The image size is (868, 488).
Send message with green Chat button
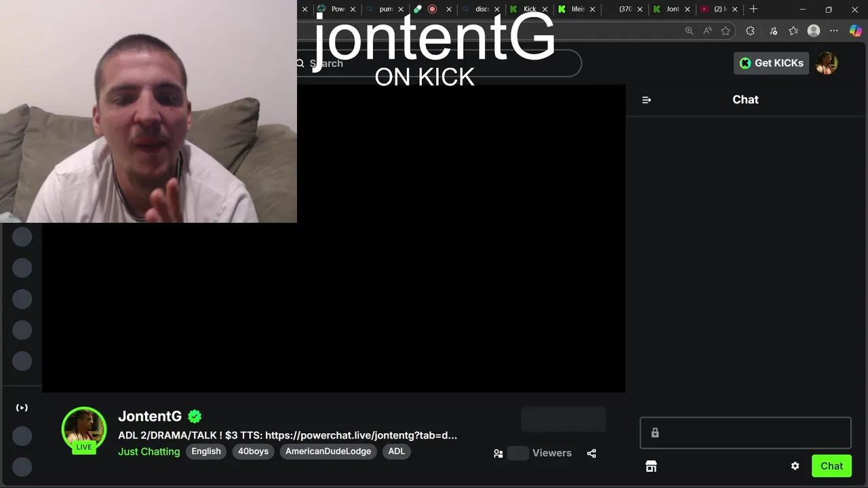(x=831, y=466)
